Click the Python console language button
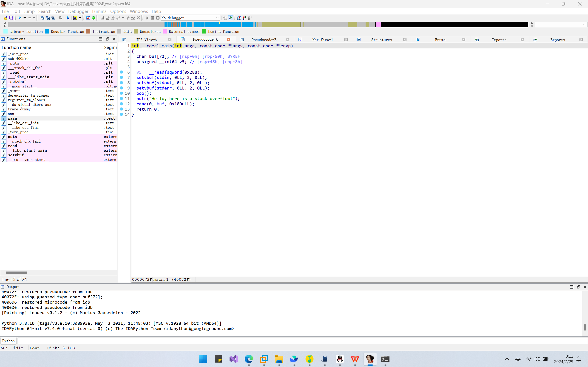This screenshot has width=588, height=367. click(9, 341)
